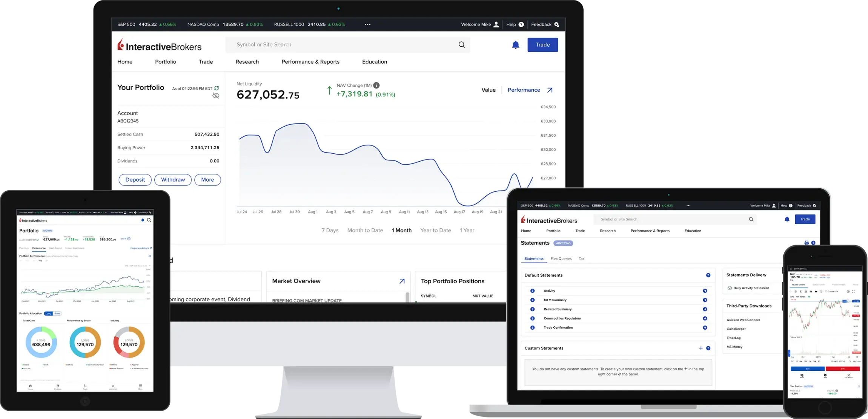868x419 pixels.
Task: Click the Deposit button
Action: click(x=135, y=180)
